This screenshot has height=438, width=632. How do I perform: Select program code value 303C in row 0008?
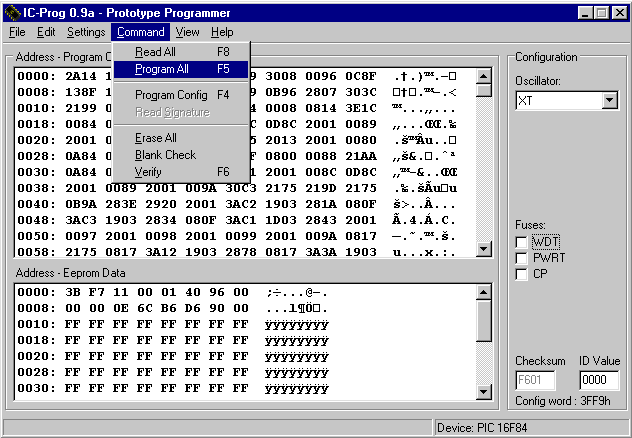pos(361,92)
